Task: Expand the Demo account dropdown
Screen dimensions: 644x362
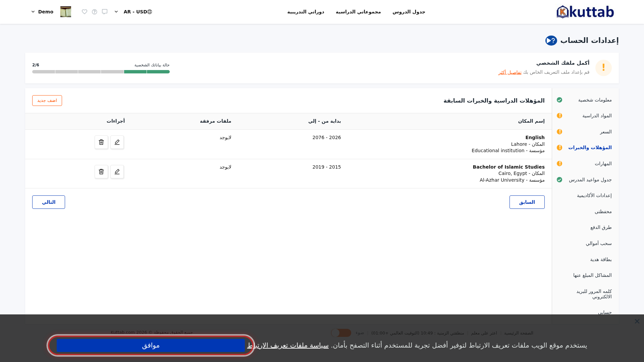Action: 42,12
